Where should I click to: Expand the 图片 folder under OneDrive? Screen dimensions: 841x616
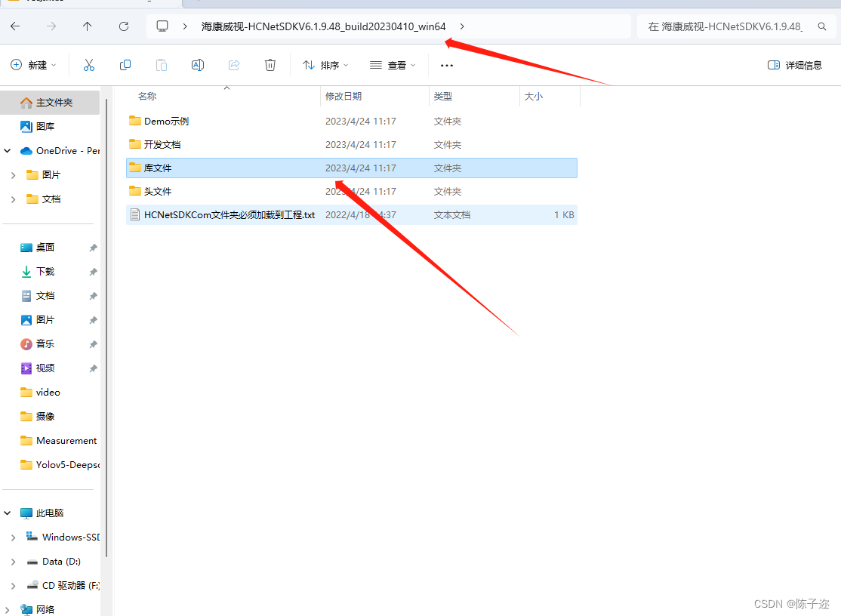[x=14, y=175]
